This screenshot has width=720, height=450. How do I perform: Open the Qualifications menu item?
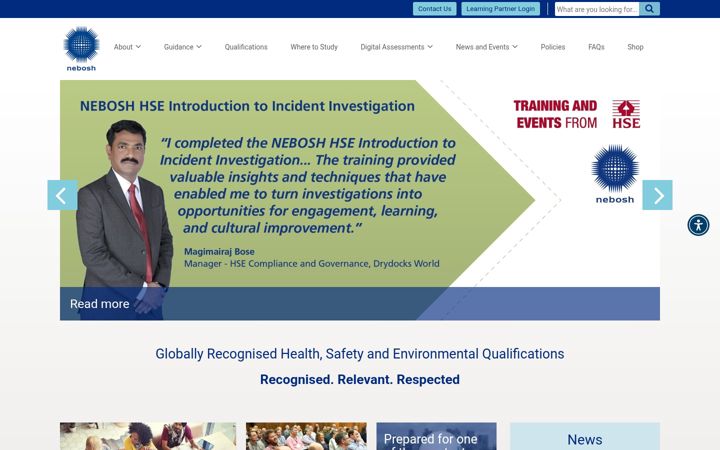tap(246, 47)
